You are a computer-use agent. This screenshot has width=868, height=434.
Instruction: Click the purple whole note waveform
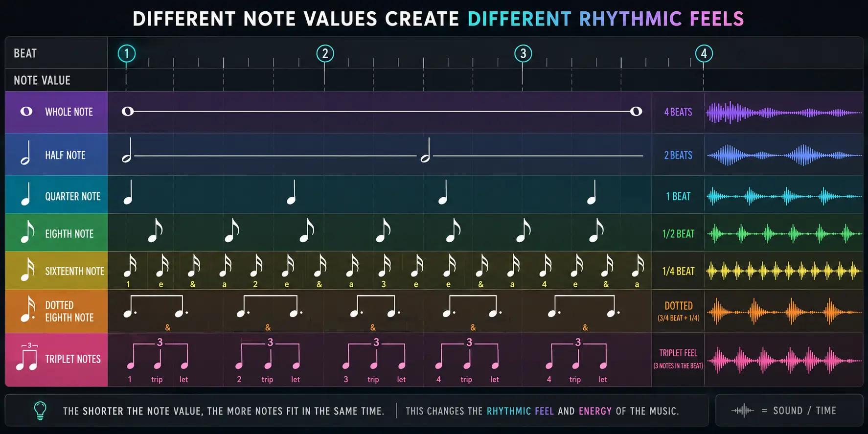click(783, 113)
